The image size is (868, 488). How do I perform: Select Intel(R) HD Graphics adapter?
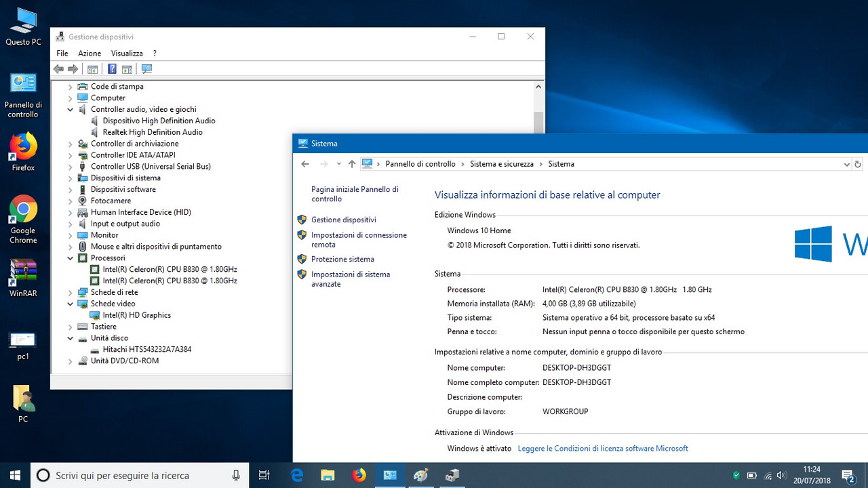(136, 315)
